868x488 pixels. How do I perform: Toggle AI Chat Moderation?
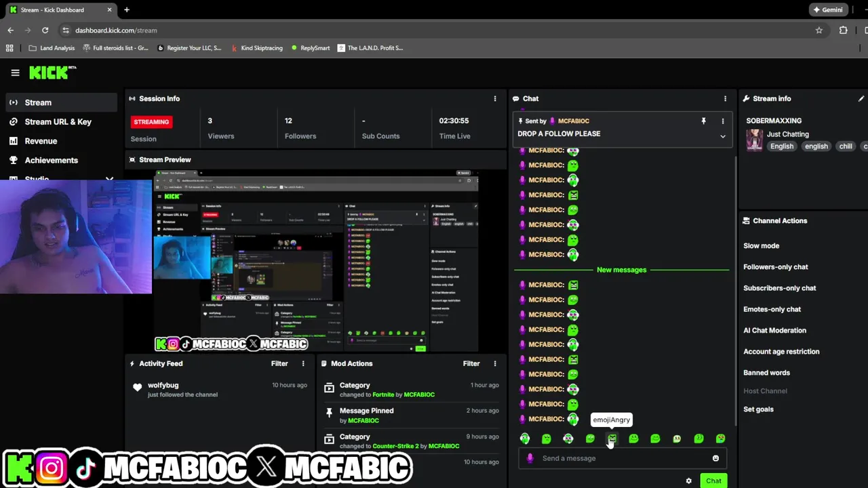(775, 330)
